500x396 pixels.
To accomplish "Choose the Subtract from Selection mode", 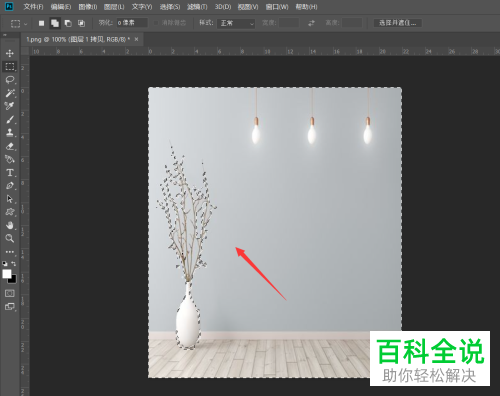I will (x=68, y=23).
